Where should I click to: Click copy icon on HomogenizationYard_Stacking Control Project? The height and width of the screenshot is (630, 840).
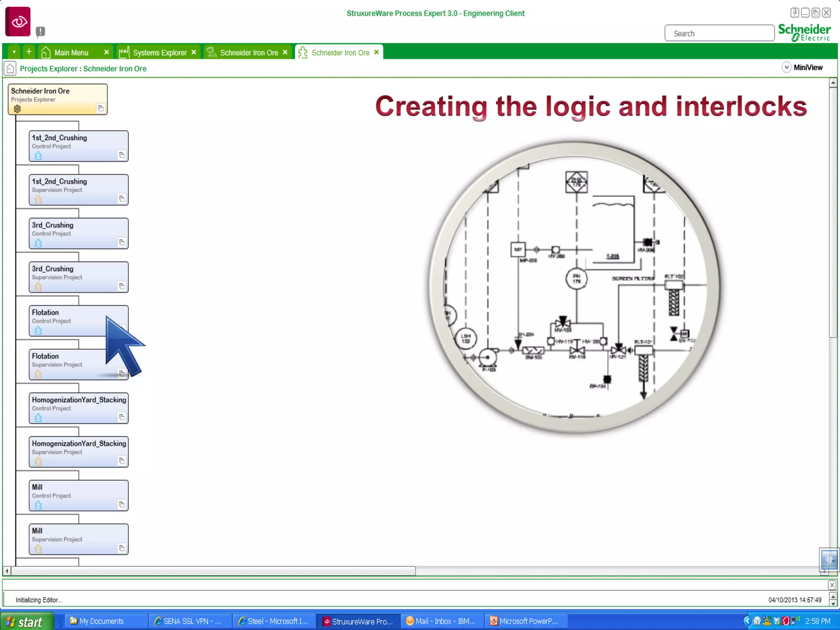121,417
